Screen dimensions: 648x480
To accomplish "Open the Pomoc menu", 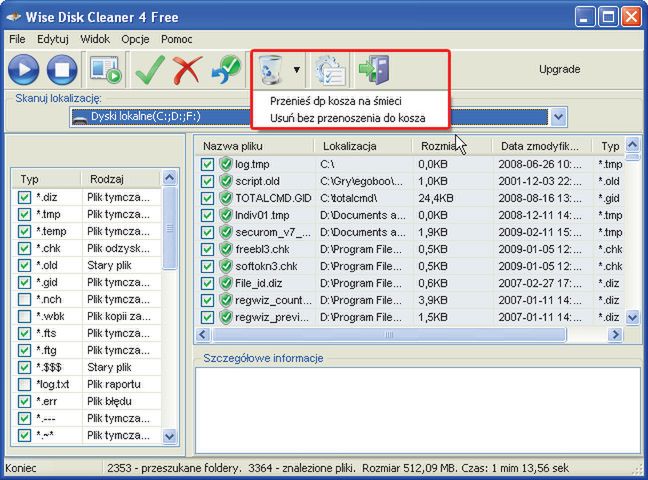I will tap(176, 39).
